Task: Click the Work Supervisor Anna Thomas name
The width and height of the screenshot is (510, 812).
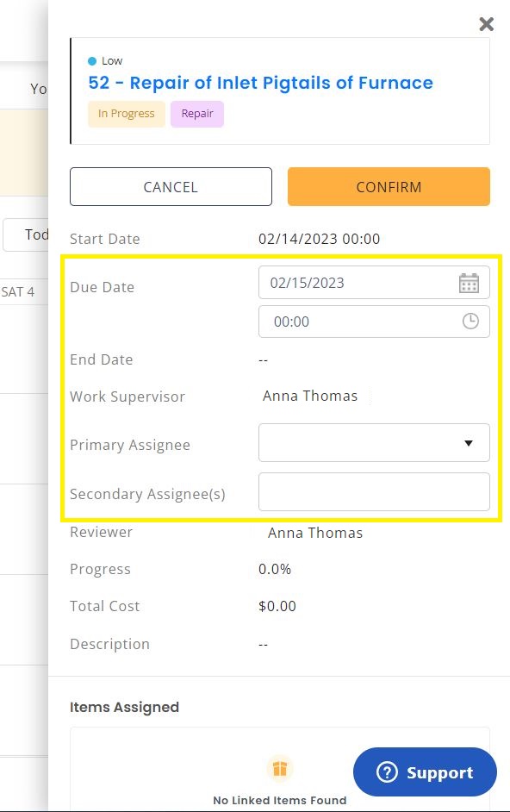Action: (309, 397)
